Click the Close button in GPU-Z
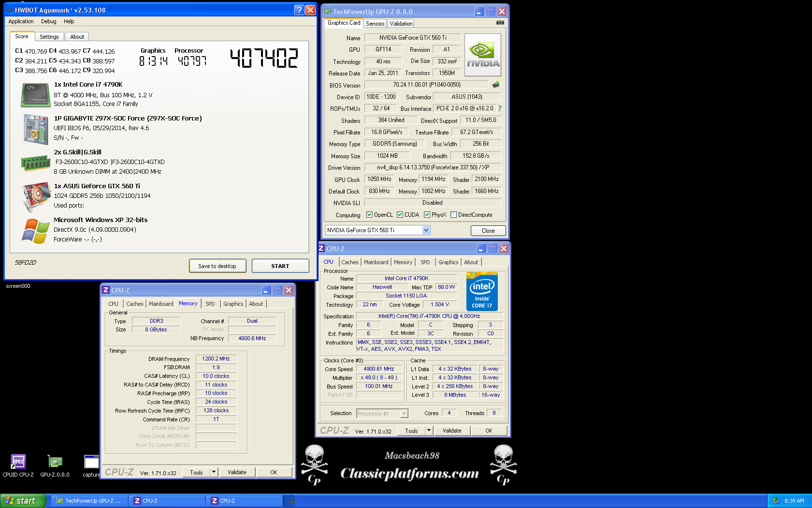This screenshot has height=508, width=812. [x=488, y=231]
